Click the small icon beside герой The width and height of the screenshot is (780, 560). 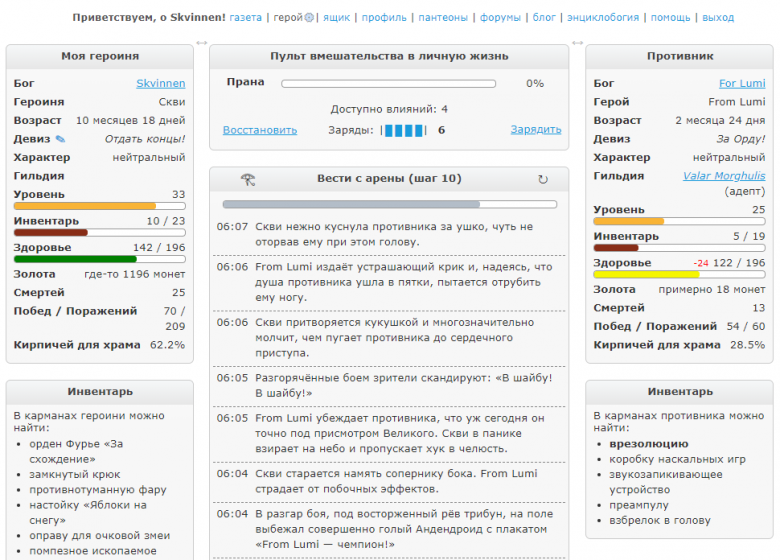pos(308,18)
